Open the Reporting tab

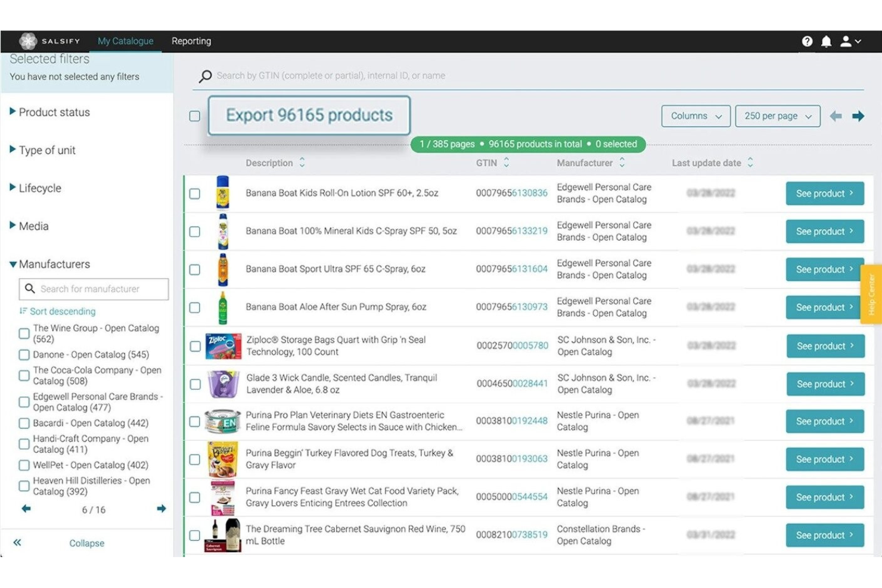(x=191, y=41)
